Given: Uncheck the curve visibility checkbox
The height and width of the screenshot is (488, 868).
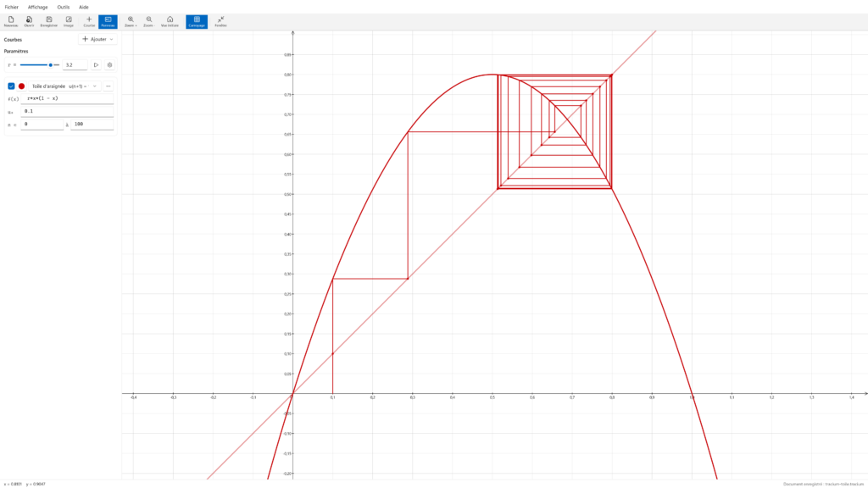Looking at the screenshot, I should (x=11, y=86).
